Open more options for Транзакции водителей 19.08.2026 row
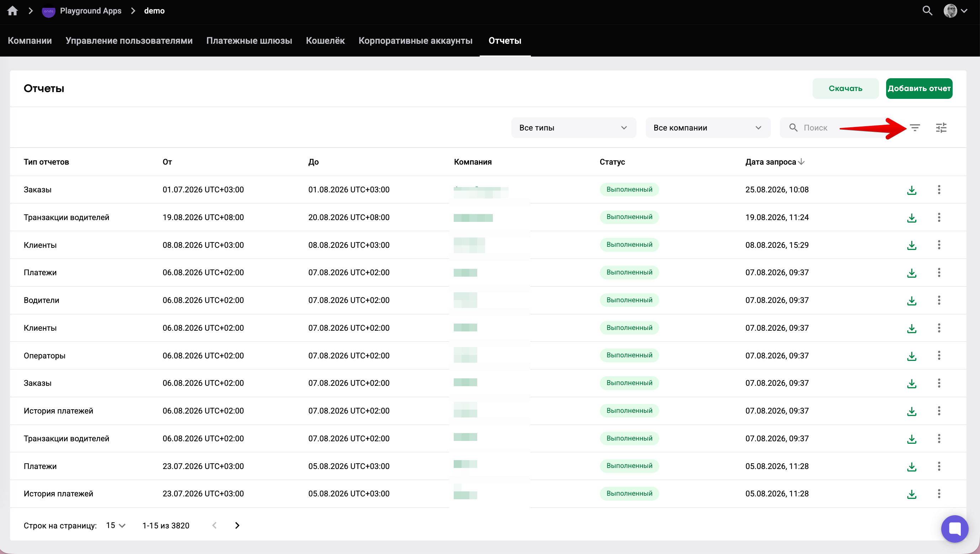 pos(939,217)
